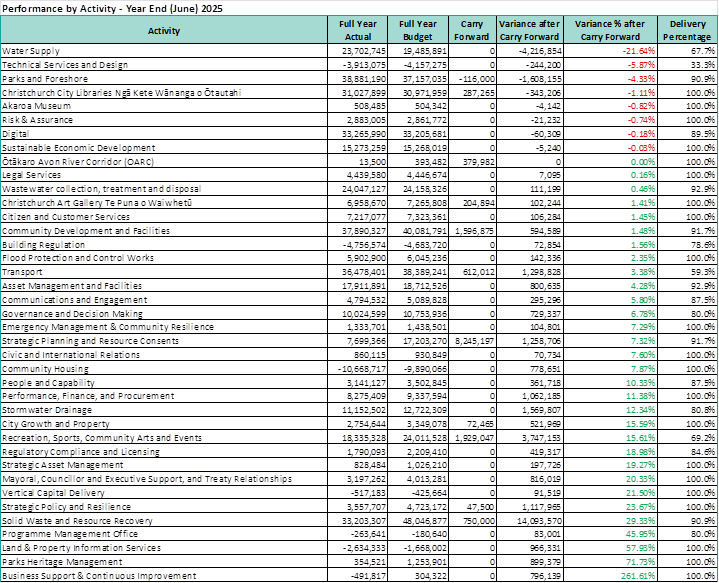Select the Water Supply activity cell
Image resolution: width=719 pixels, height=583 pixels.
coord(28,48)
